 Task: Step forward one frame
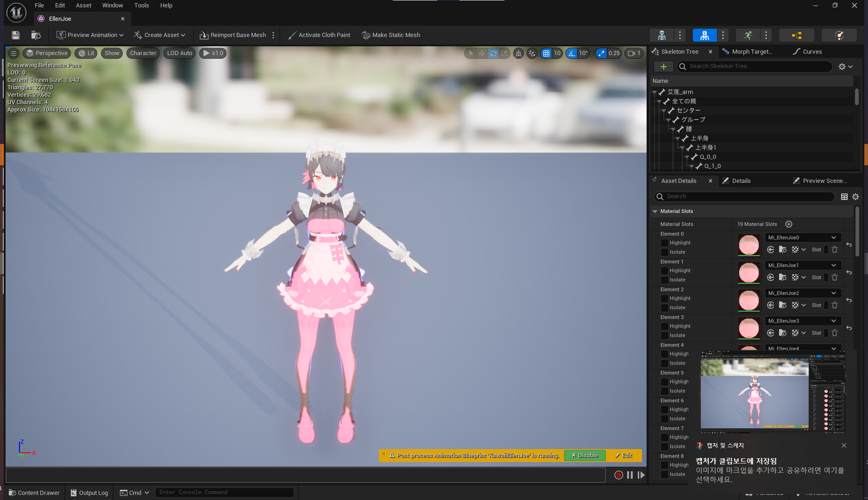tap(641, 475)
